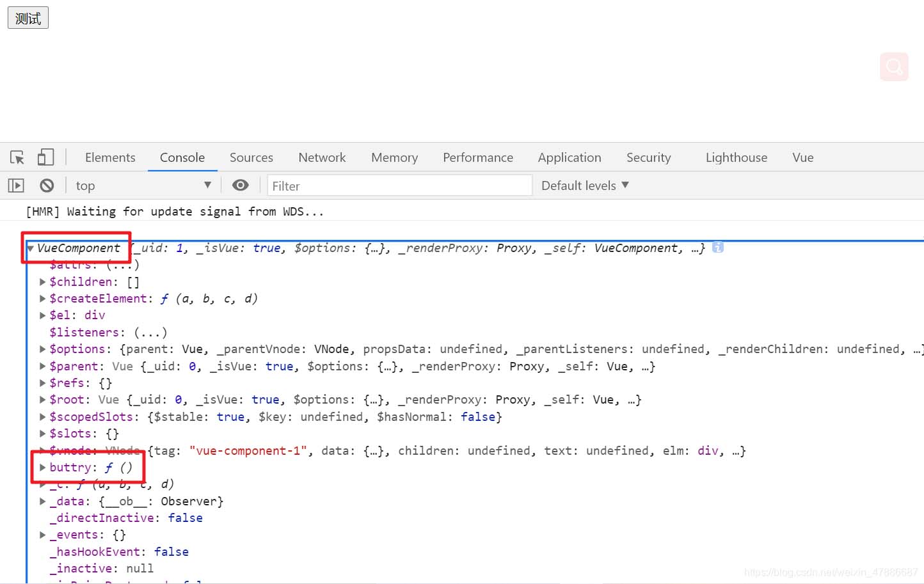Expand the $parent Vue entry
The width and height of the screenshot is (924, 584).
(x=42, y=367)
